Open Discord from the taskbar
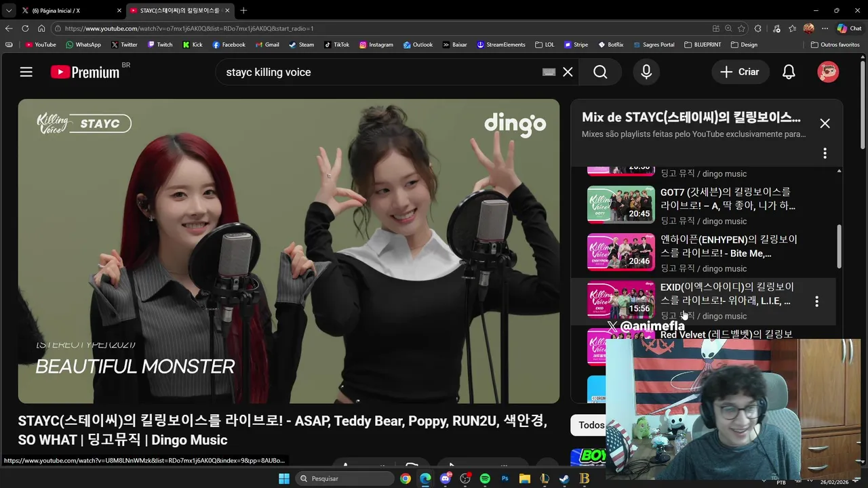The width and height of the screenshot is (868, 488). pyautogui.click(x=446, y=479)
